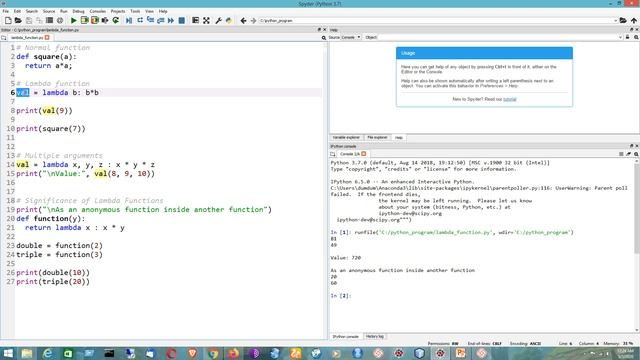Stop debugging blue square icon

[x=182, y=20]
